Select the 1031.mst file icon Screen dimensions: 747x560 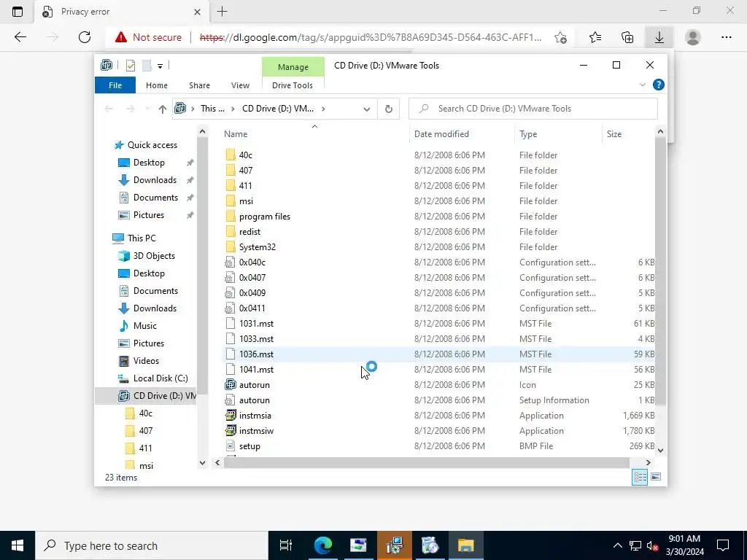coord(230,323)
